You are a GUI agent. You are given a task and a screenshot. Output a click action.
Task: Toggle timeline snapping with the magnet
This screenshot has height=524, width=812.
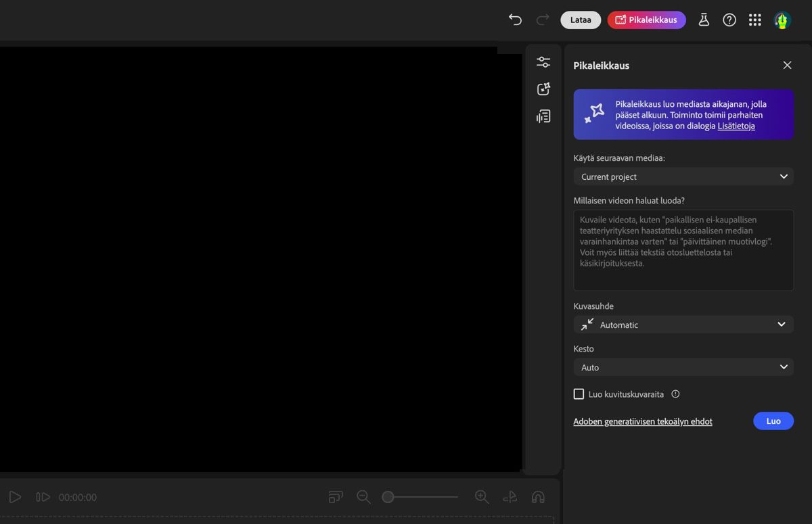[537, 496]
